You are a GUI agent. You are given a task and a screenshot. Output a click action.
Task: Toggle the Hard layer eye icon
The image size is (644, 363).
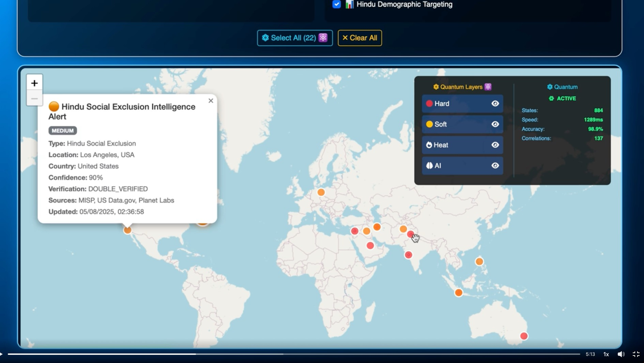[x=495, y=104]
